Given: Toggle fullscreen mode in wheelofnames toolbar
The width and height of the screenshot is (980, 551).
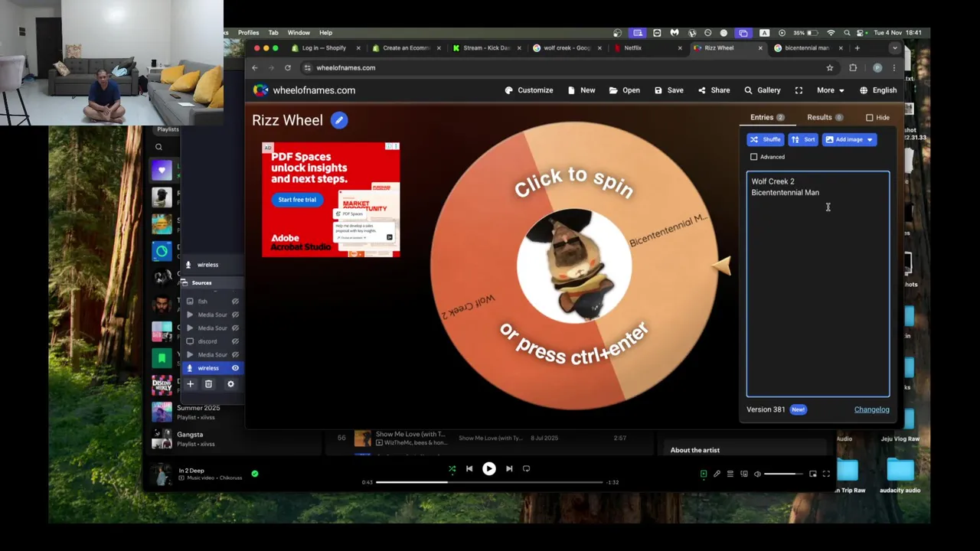Looking at the screenshot, I should [x=799, y=90].
